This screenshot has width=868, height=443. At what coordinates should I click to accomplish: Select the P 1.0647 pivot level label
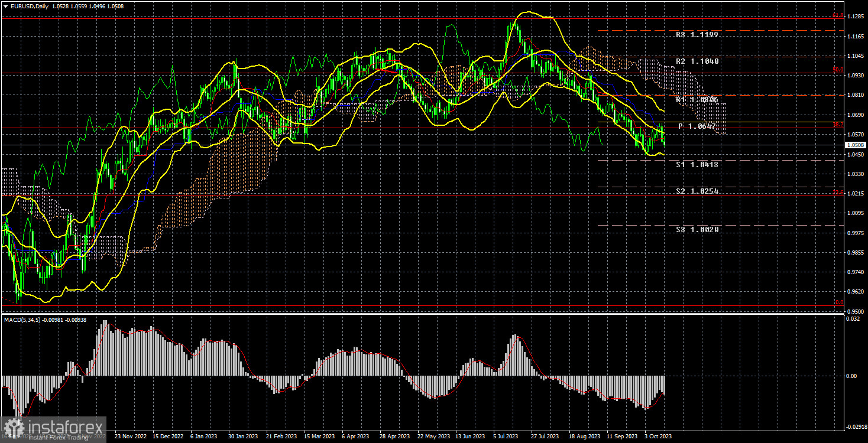(697, 126)
